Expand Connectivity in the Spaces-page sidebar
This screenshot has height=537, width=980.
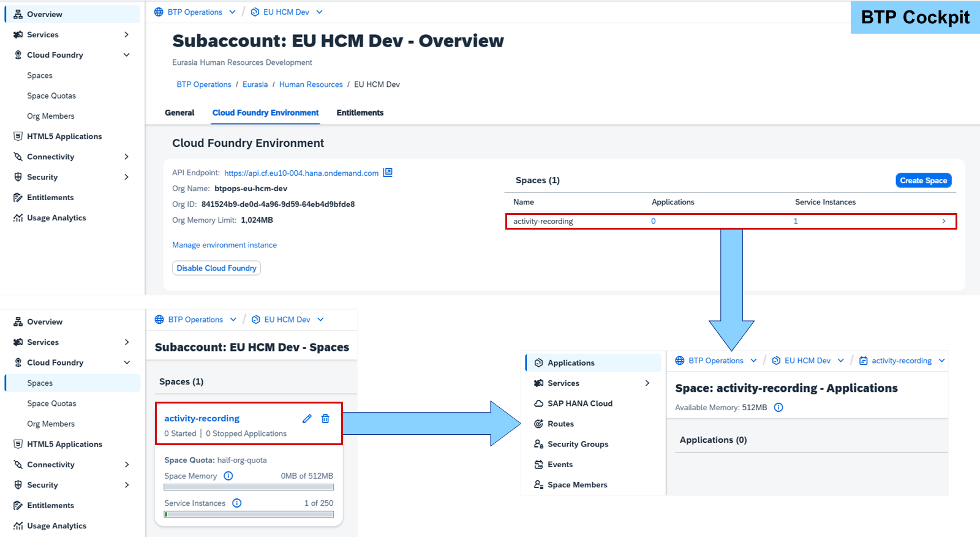[x=127, y=465]
